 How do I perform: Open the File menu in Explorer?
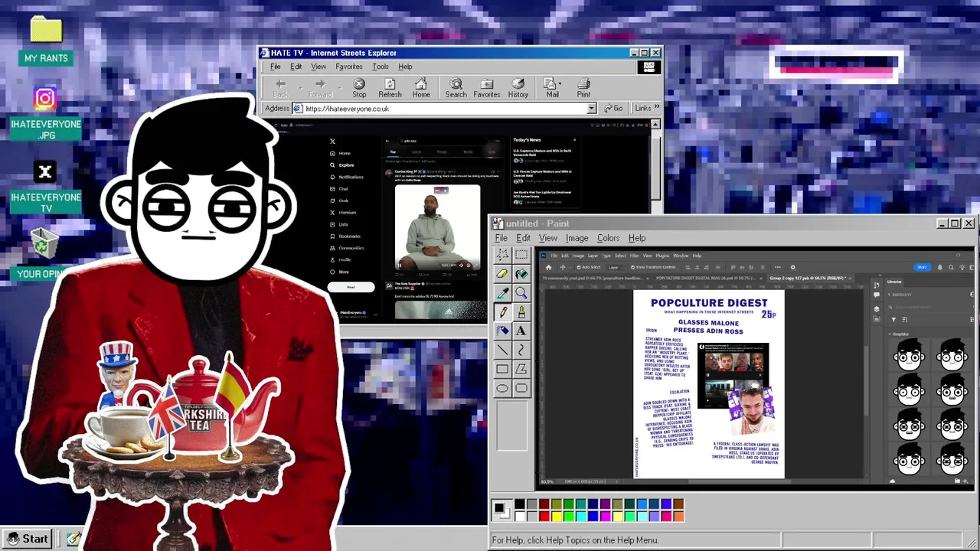(x=275, y=67)
